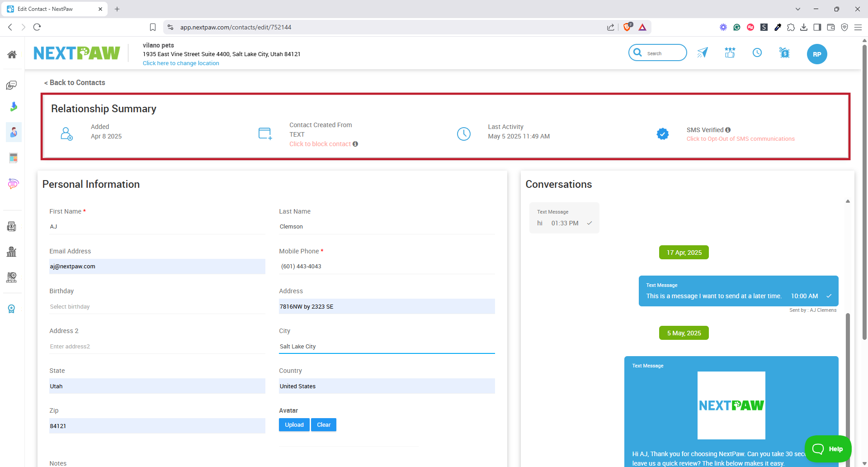Screen dimensions: 868x467
Task: Click the eyedropper color picker extension
Action: (778, 27)
